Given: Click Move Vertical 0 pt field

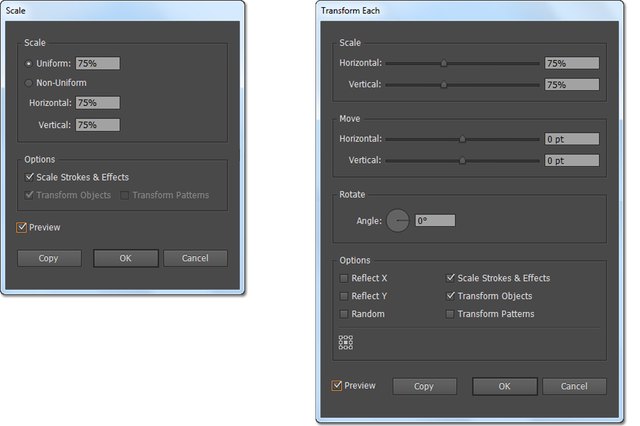Looking at the screenshot, I should [572, 161].
